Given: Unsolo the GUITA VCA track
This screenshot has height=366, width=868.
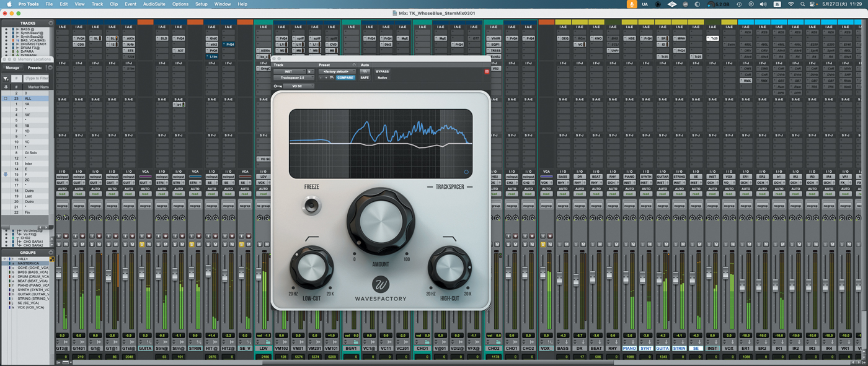Looking at the screenshot, I should coord(142,244).
